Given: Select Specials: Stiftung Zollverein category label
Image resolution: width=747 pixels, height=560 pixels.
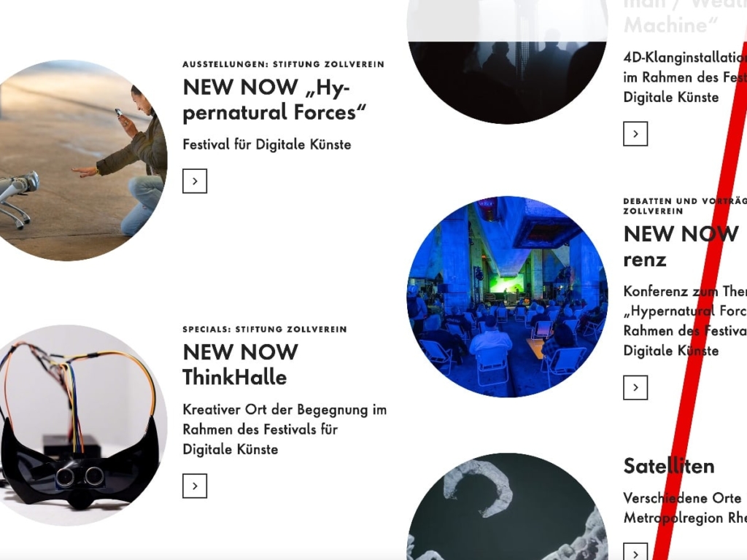Looking at the screenshot, I should pyautogui.click(x=265, y=329).
